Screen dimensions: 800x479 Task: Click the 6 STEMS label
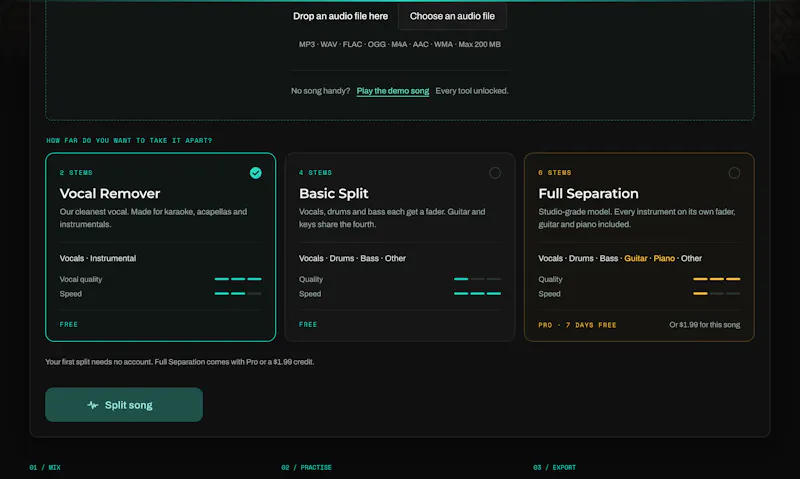[555, 172]
